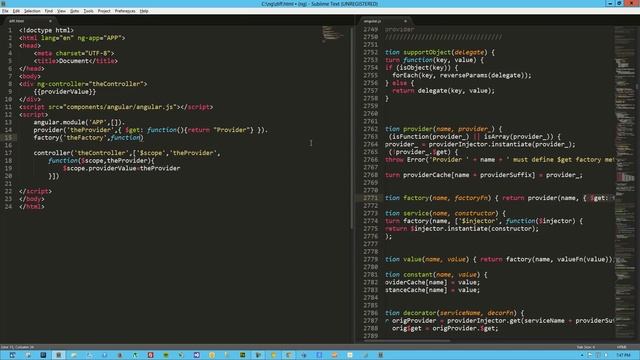Open the View menu
This screenshot has height=360, width=640.
pos(61,11)
